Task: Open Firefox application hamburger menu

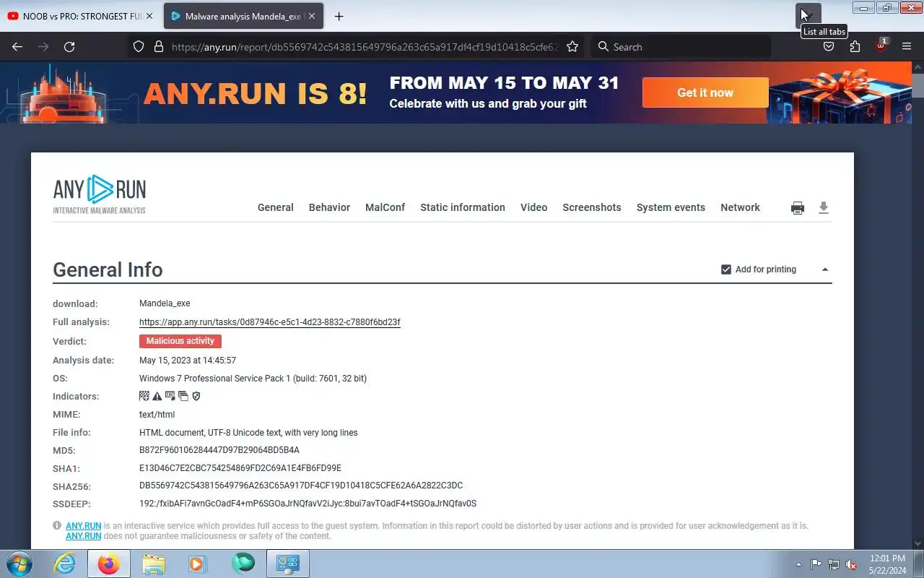Action: click(907, 47)
